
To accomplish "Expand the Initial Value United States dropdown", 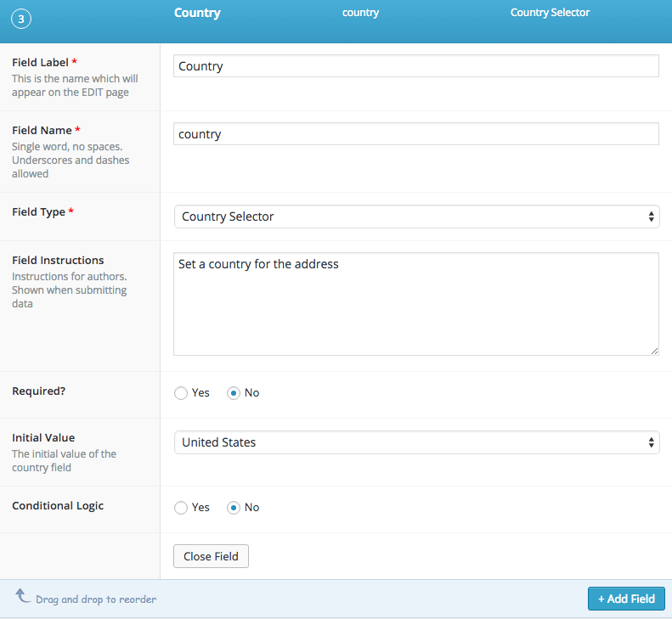I will point(416,442).
